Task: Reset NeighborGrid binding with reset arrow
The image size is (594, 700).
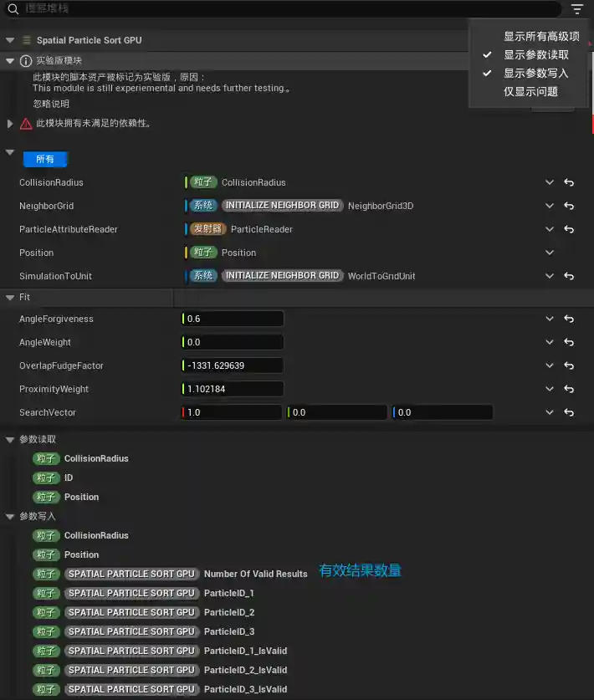Action: (569, 206)
